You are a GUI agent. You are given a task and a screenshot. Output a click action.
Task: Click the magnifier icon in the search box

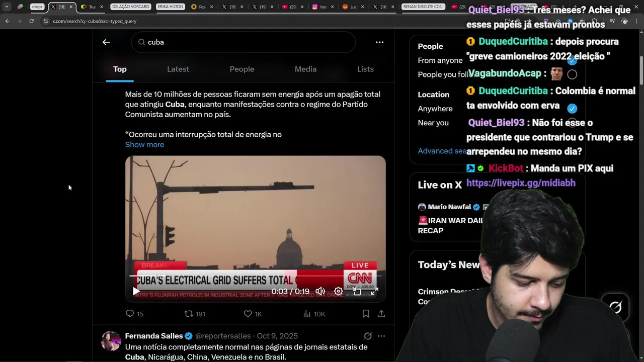tap(142, 42)
